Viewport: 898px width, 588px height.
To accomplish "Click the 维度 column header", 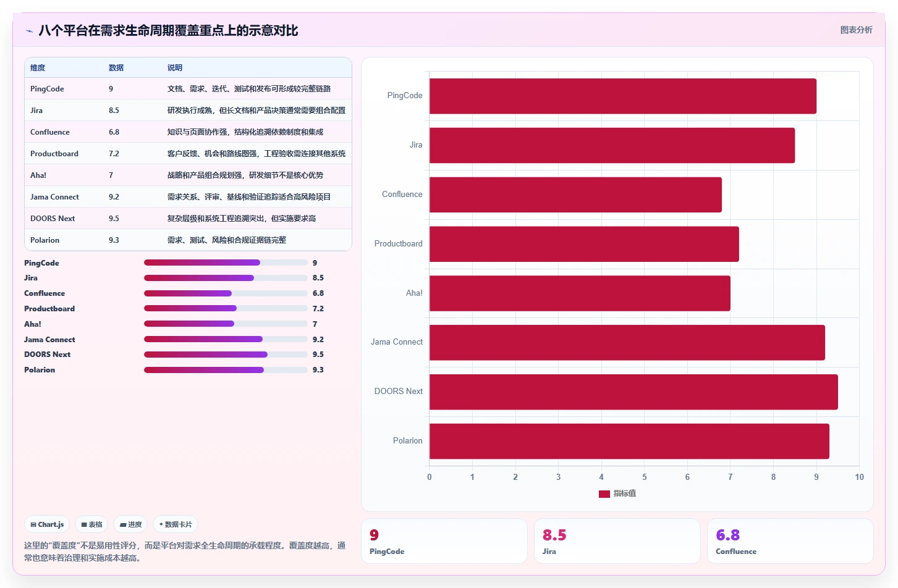I will [38, 68].
